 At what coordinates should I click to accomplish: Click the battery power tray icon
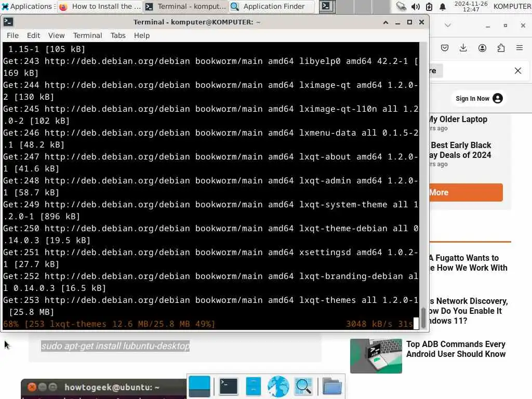[x=429, y=6]
